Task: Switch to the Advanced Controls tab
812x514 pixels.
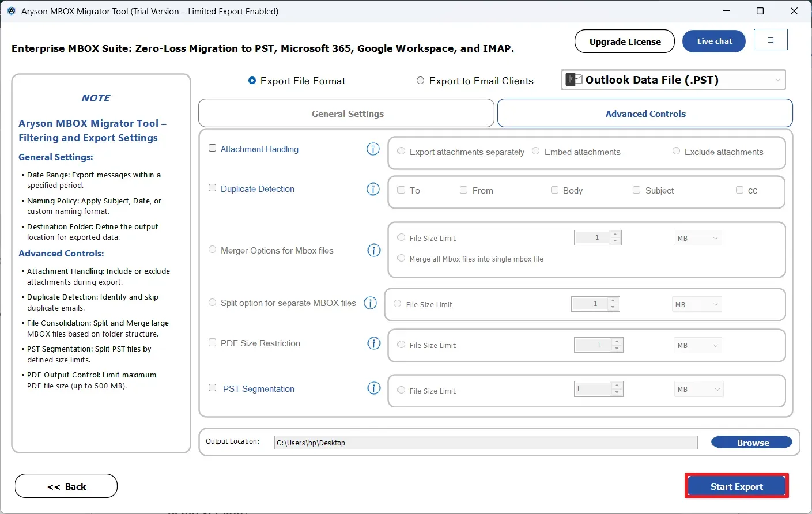Action: pyautogui.click(x=645, y=114)
